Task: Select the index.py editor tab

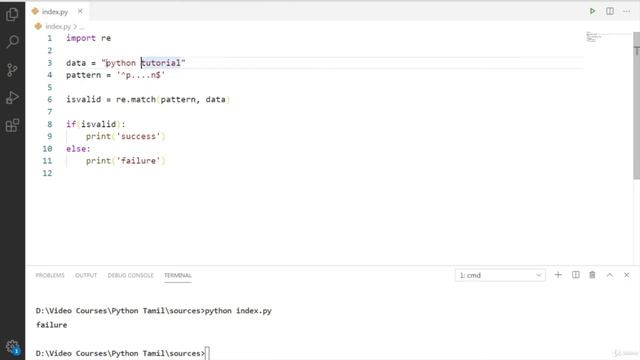Action: (57, 11)
